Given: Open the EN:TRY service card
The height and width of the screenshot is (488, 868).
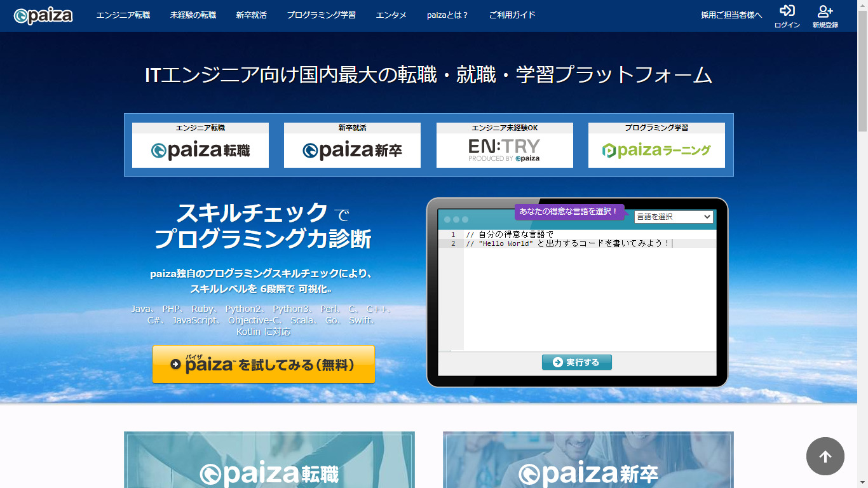Looking at the screenshot, I should coord(505,146).
